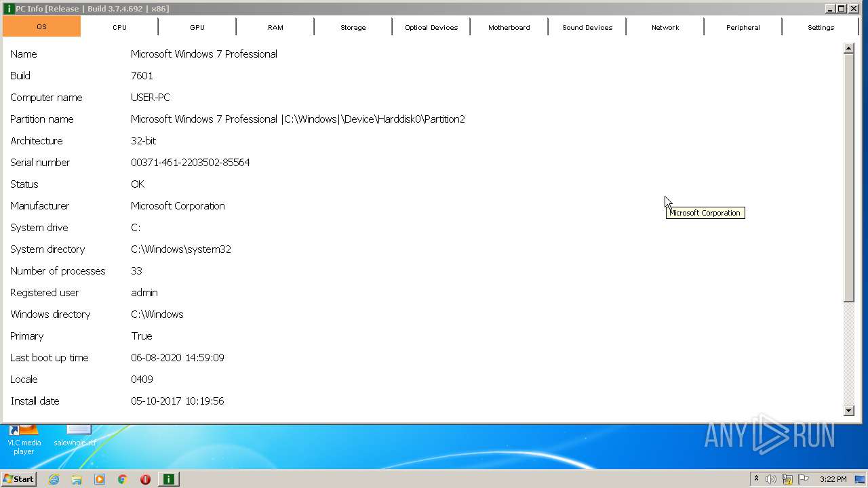The width and height of the screenshot is (868, 488).
Task: Click the value 'C:\Windows\system32'
Action: (181, 249)
